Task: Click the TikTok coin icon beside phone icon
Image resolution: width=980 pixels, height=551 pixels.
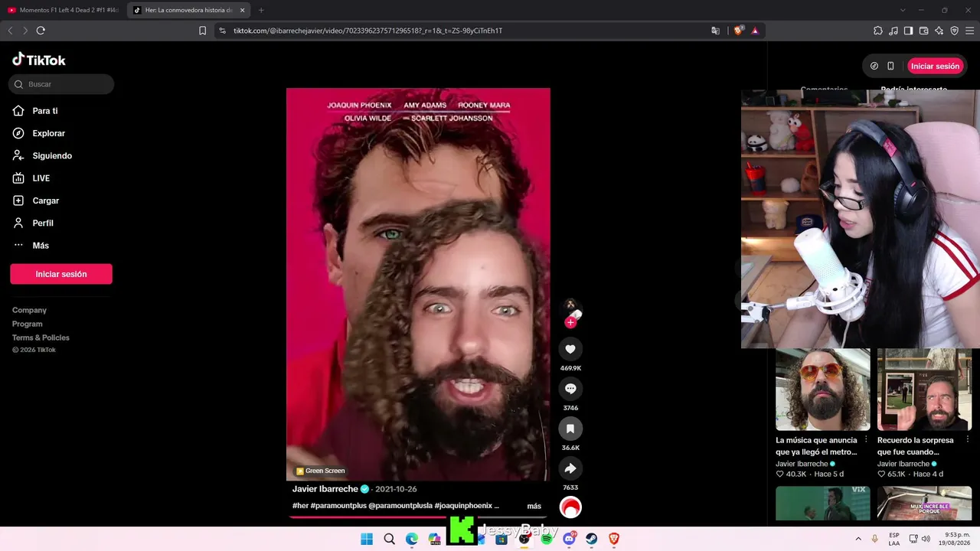Action: pos(874,66)
